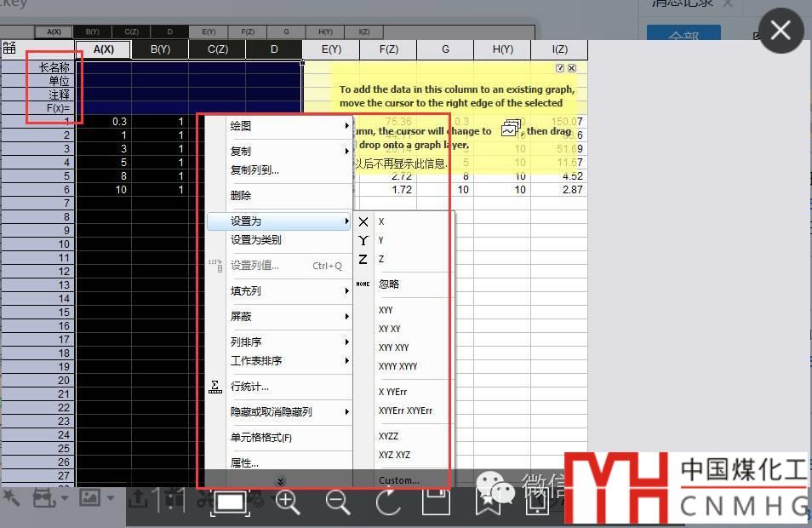Select the X YYErr designation
The image size is (812, 528).
coord(392,393)
